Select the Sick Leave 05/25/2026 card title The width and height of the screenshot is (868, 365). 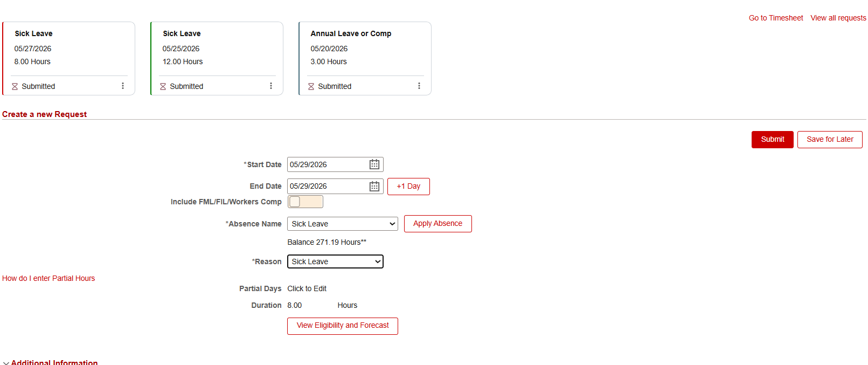[x=182, y=33]
